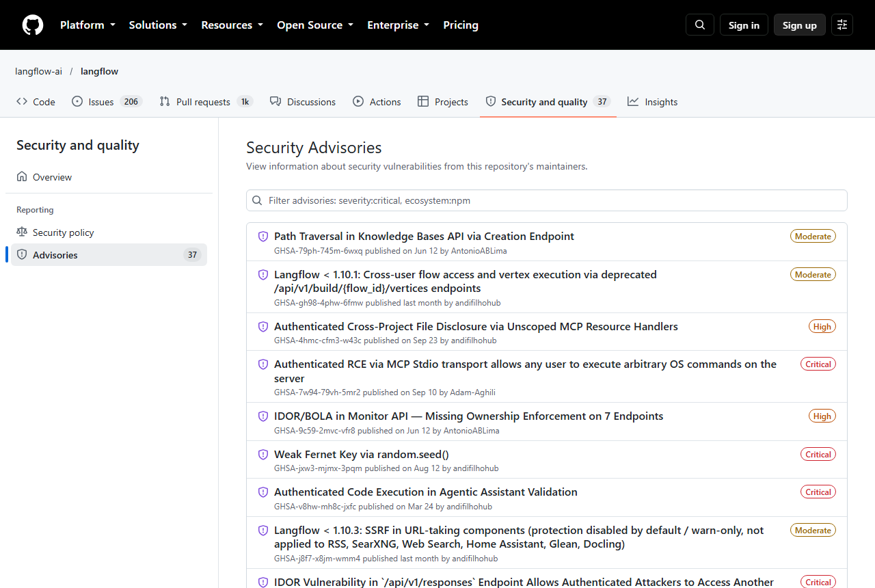Select the Security and quality tab
875x588 pixels.
[x=548, y=102]
